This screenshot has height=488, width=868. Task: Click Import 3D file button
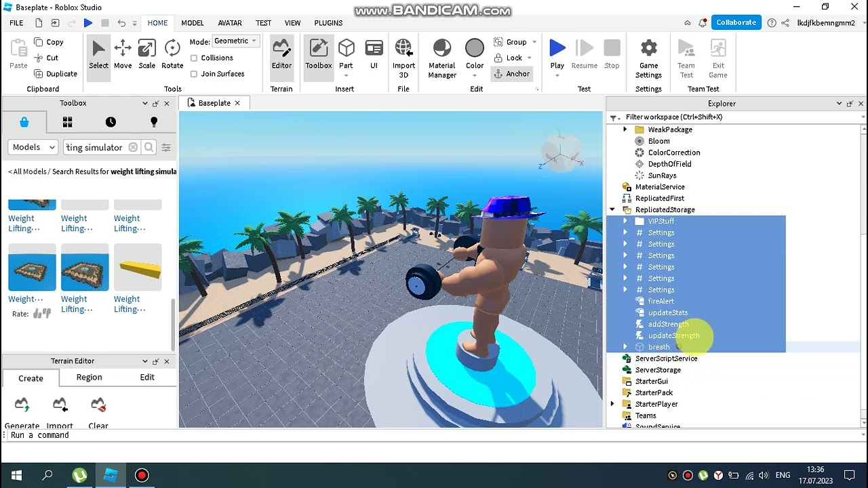[x=403, y=58]
